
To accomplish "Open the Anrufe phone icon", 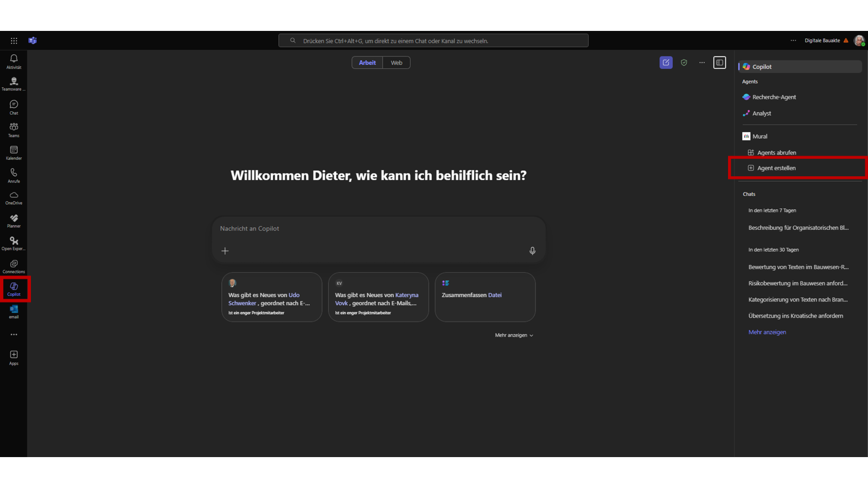I will 14,175.
